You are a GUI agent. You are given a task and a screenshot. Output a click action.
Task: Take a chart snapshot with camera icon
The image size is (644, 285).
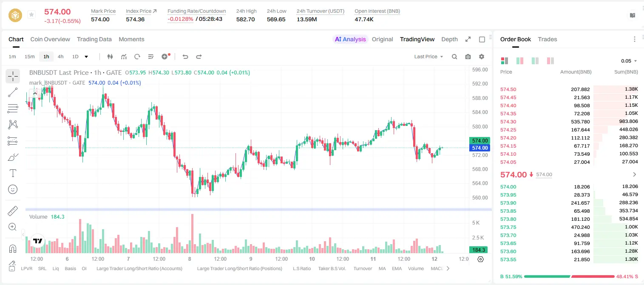(468, 57)
